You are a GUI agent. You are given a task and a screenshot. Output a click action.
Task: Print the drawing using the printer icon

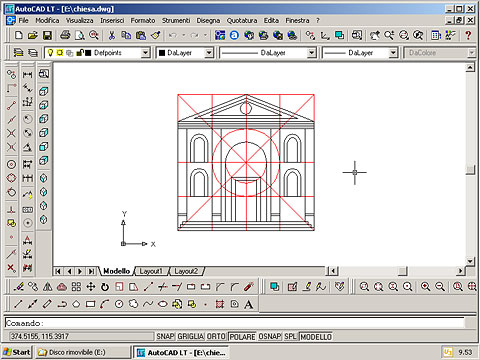point(65,35)
